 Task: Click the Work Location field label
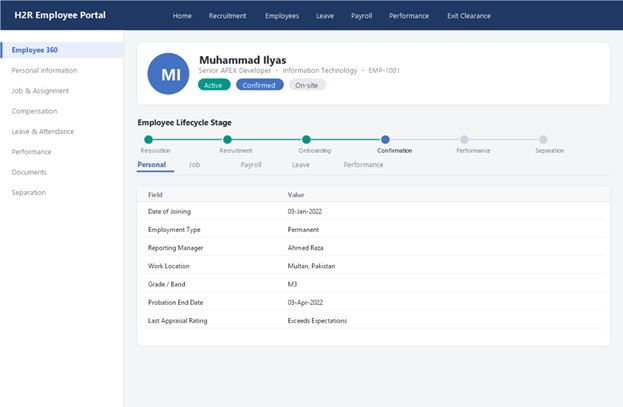[x=168, y=266]
